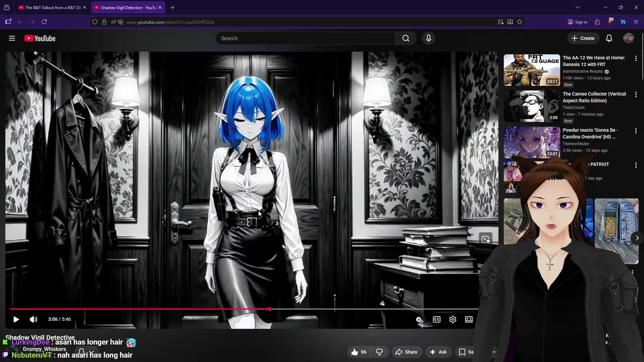Open the browser extensions puzzle icon
644x362 pixels.
point(597,22)
